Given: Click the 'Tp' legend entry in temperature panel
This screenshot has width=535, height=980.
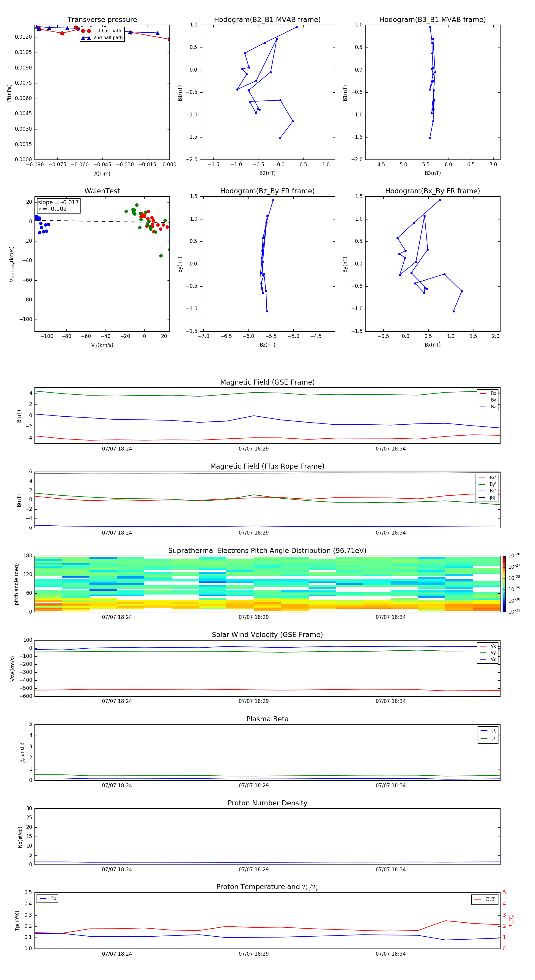Looking at the screenshot, I should point(48,899).
